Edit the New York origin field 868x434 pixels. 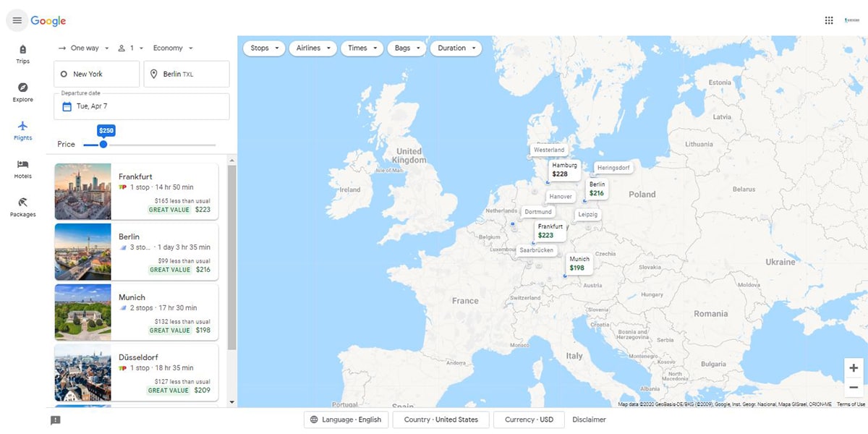[97, 74]
